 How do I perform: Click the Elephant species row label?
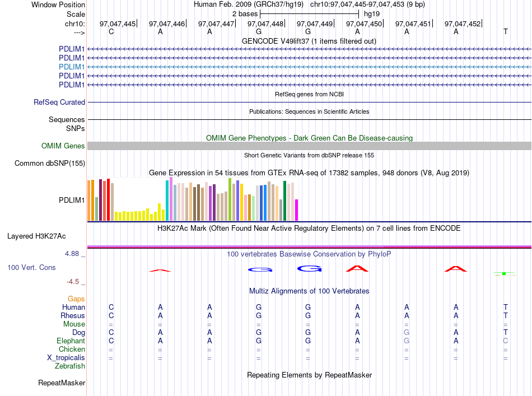click(x=71, y=341)
